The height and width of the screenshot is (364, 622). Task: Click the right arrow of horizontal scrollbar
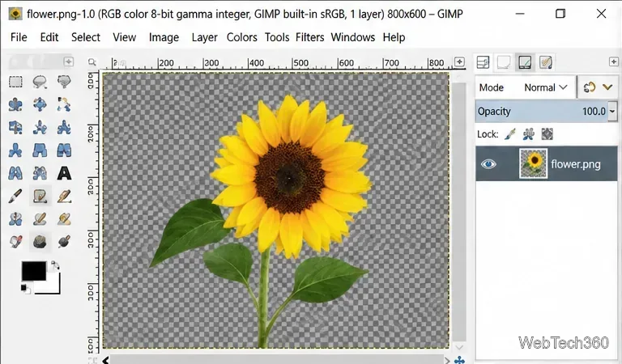(447, 360)
